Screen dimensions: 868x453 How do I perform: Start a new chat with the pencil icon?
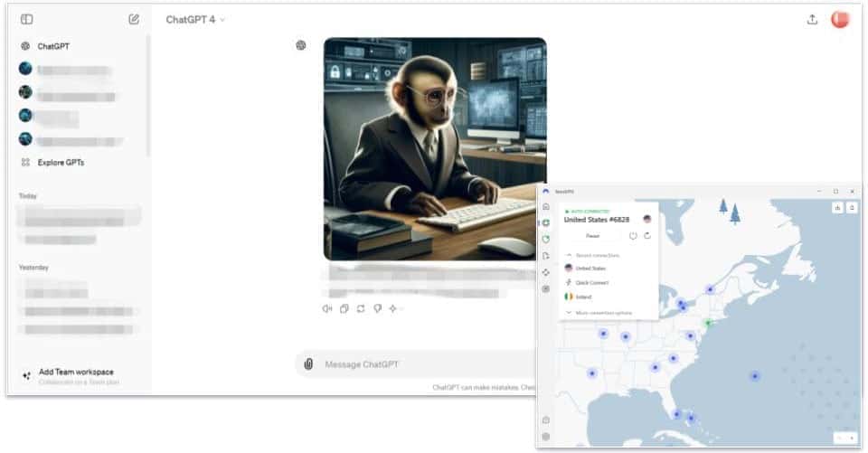[x=134, y=19]
